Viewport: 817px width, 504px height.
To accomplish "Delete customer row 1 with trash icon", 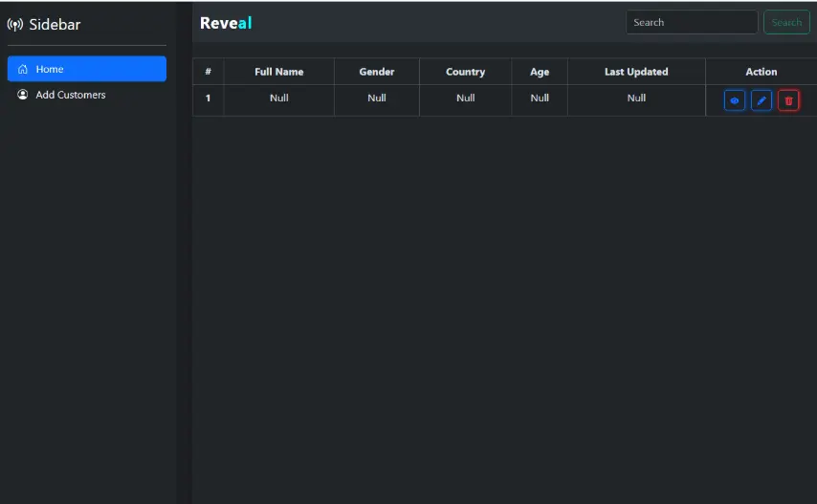I will [788, 100].
